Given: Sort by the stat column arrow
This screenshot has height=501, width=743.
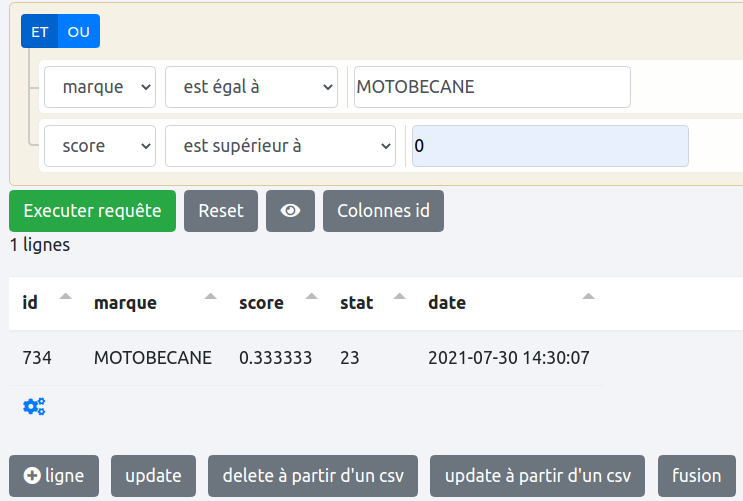Looking at the screenshot, I should (x=400, y=298).
